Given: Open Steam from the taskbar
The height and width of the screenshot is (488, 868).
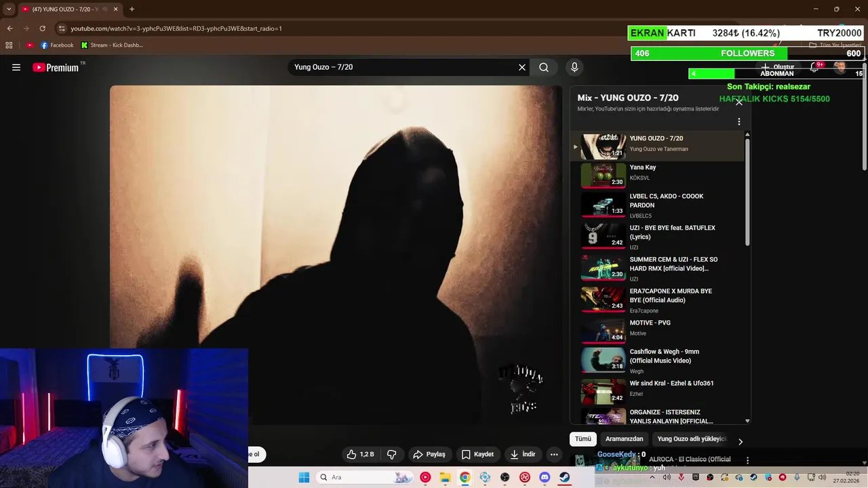Looking at the screenshot, I should pos(564,477).
